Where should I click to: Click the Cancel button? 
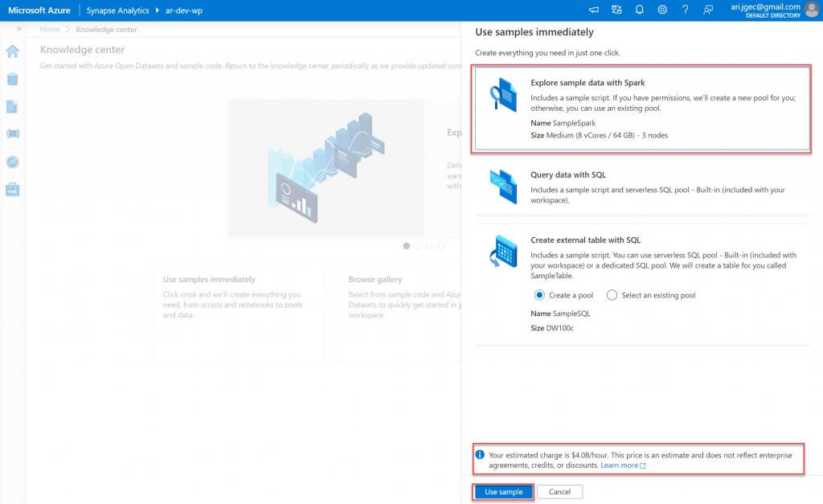[x=559, y=492]
